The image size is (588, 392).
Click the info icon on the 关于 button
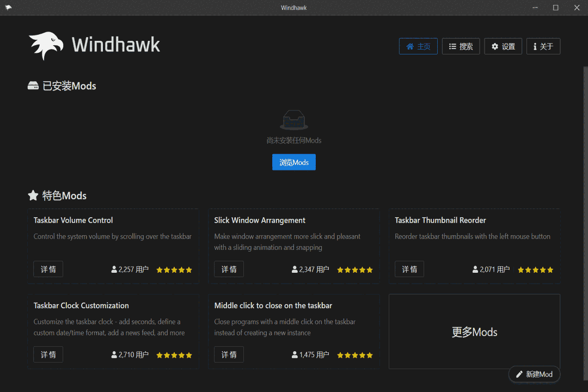535,46
